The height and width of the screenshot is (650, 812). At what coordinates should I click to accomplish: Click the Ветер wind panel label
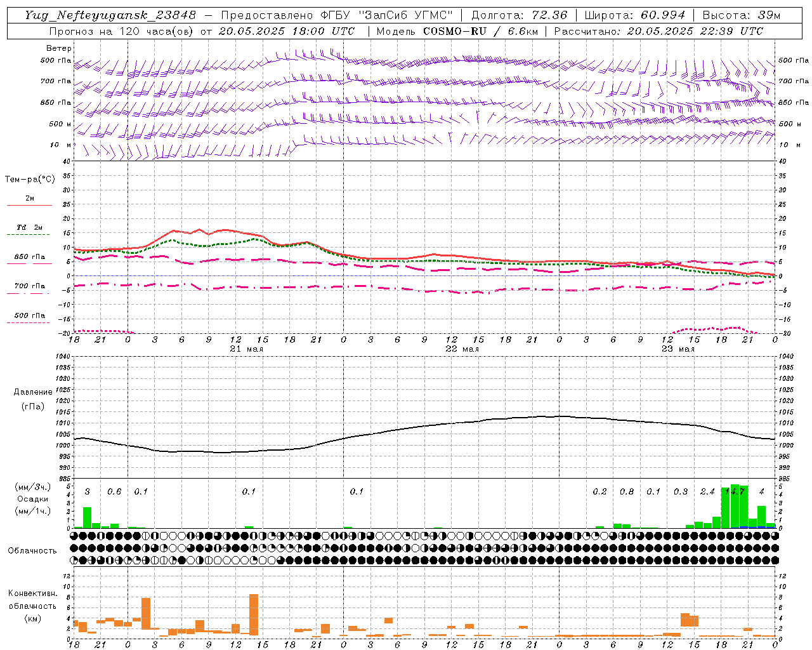click(x=59, y=48)
